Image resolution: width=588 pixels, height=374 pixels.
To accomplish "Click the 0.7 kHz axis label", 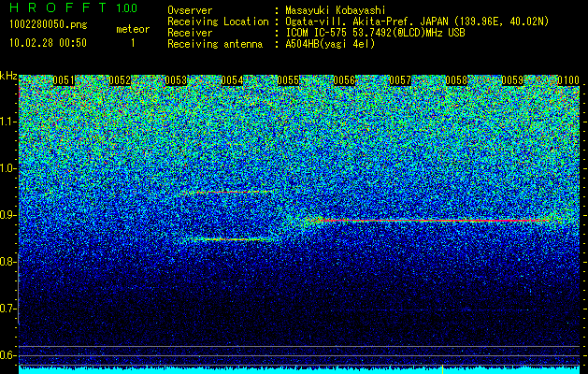I will [x=7, y=309].
